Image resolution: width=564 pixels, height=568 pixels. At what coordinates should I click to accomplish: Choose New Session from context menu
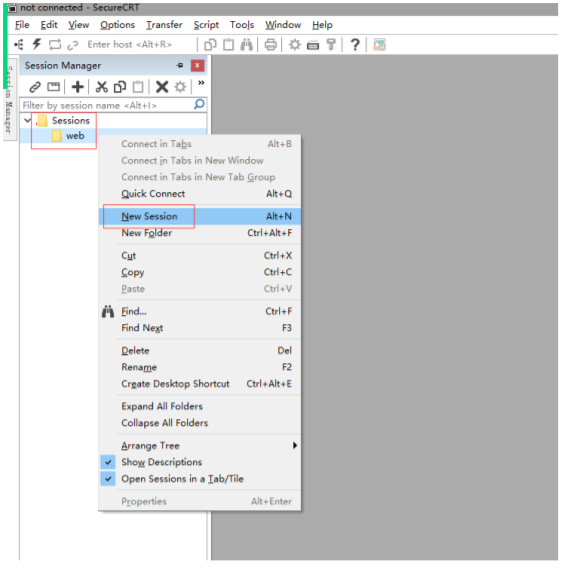coord(200,216)
